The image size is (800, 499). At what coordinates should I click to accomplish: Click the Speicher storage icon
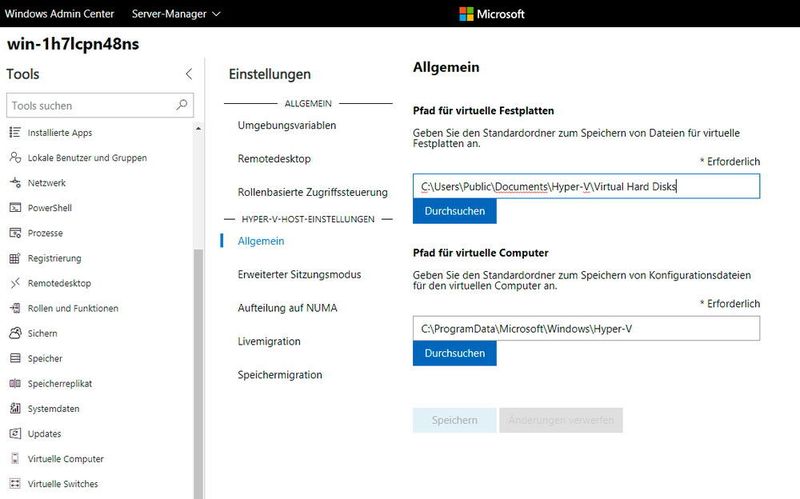(15, 358)
